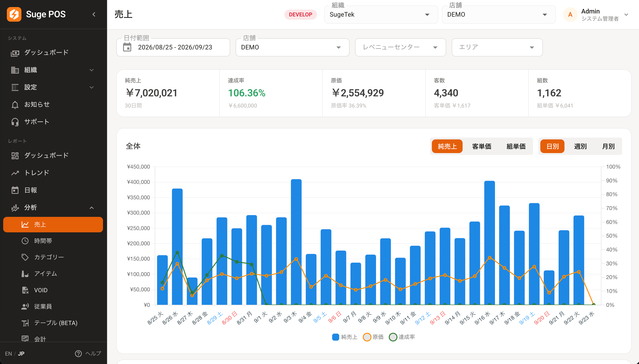This screenshot has width=639, height=364.
Task: Open 時間帯 clock icon
Action: click(25, 241)
